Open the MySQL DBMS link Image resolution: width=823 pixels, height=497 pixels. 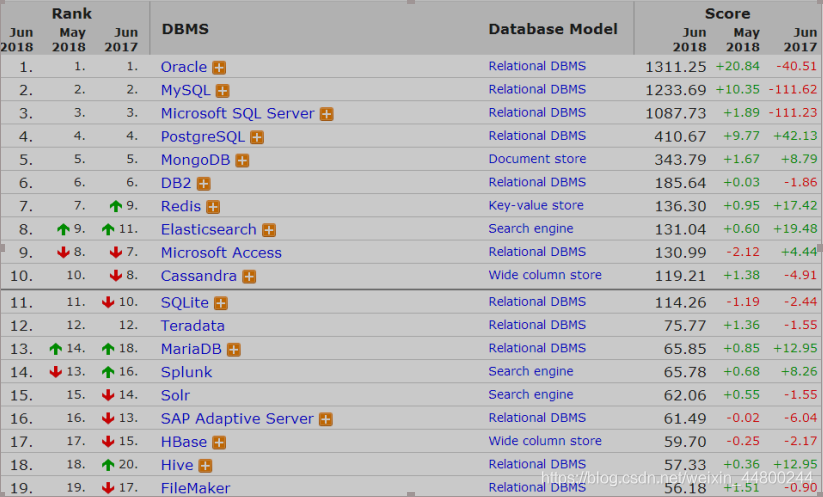(186, 90)
